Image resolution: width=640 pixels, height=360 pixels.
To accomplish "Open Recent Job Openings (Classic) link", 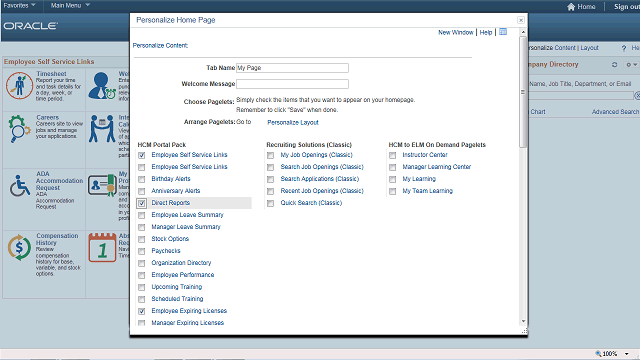I will [x=322, y=191].
